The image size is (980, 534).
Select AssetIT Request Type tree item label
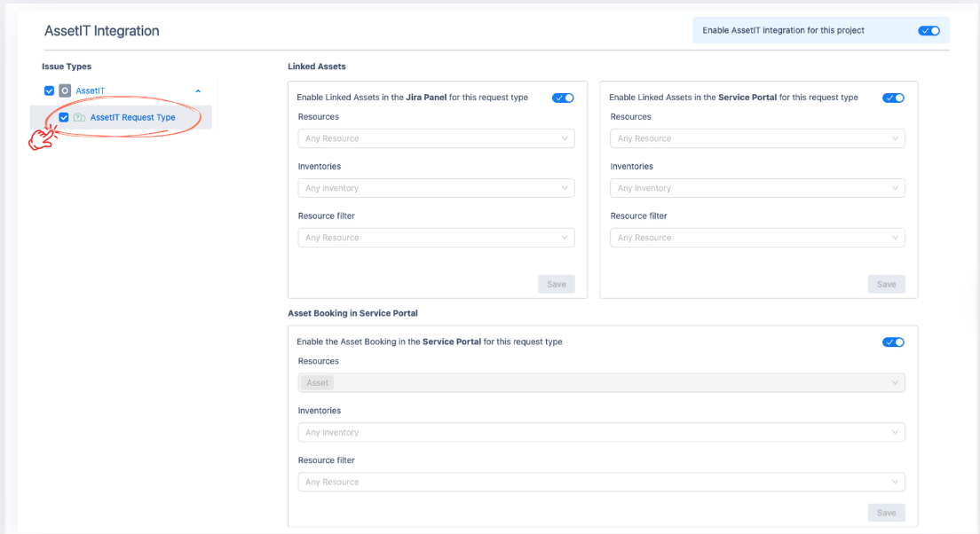[132, 117]
